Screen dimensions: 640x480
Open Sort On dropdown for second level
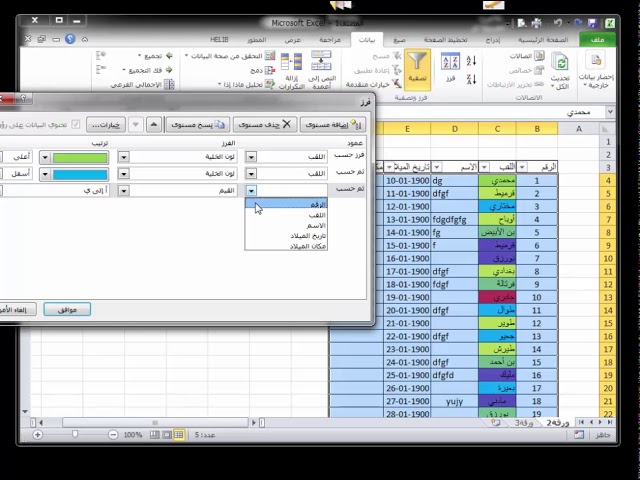[124, 173]
